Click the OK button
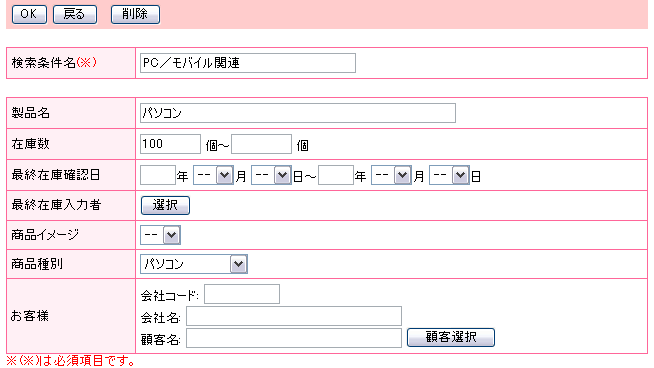Viewport: 654px width, 368px height. pos(29,14)
